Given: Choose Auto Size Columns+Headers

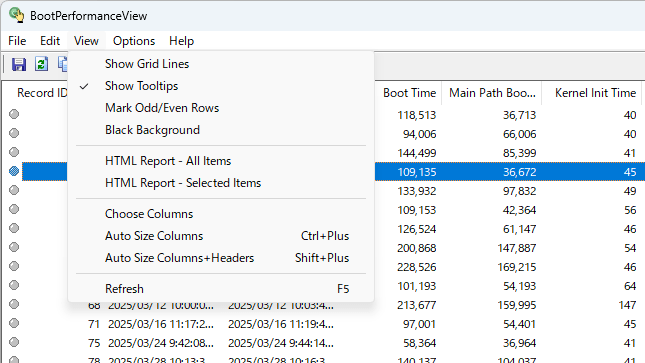Looking at the screenshot, I should click(x=221, y=258).
